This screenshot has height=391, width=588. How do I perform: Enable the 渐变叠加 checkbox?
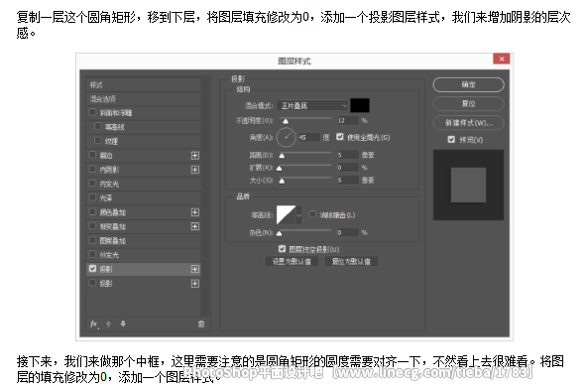point(92,226)
